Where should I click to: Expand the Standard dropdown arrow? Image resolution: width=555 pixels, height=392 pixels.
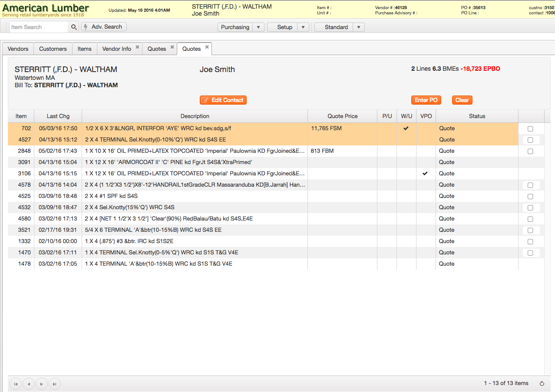(x=359, y=27)
